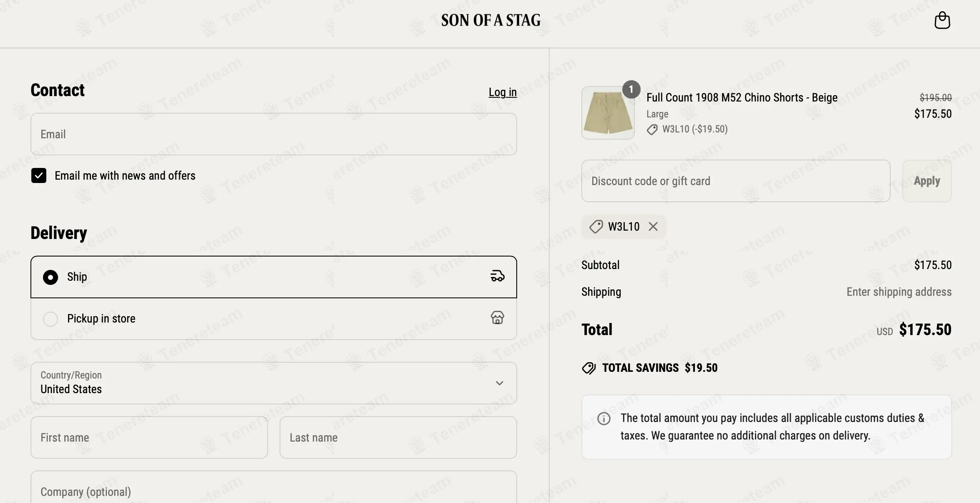Click the Apply discount button
This screenshot has height=503, width=980.
927,181
